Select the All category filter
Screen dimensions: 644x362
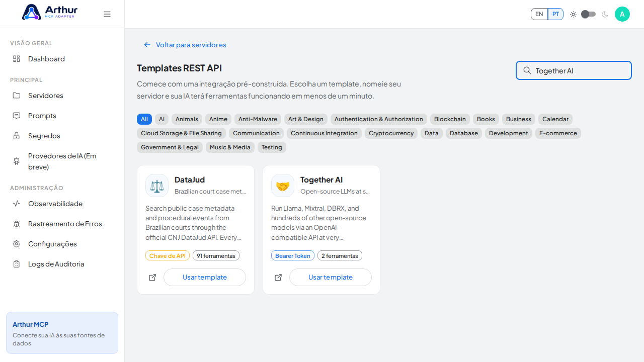[144, 119]
